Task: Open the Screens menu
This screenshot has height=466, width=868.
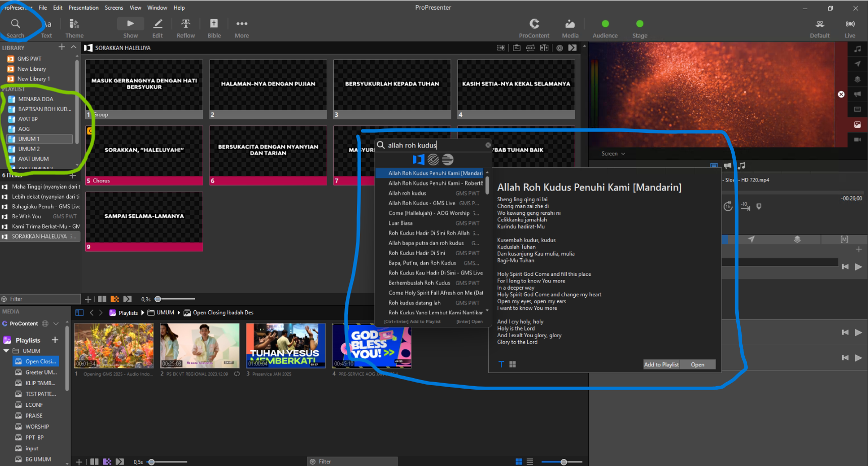Action: pyautogui.click(x=114, y=8)
